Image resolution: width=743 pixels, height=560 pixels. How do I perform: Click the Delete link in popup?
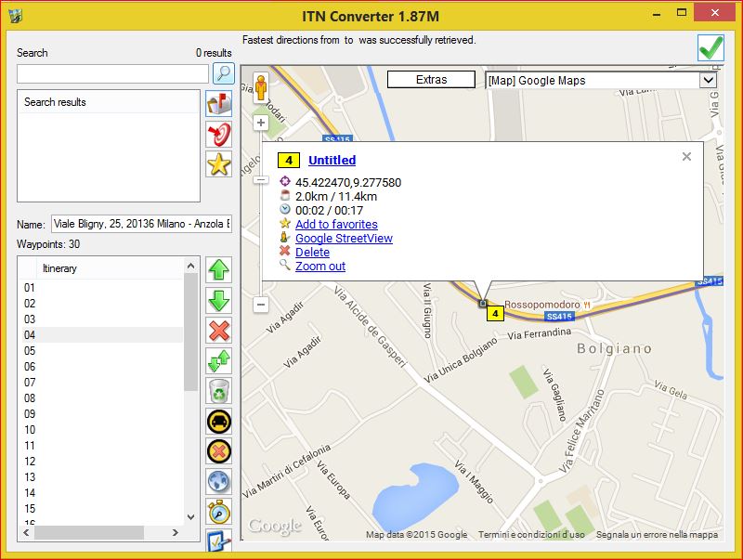[312, 252]
